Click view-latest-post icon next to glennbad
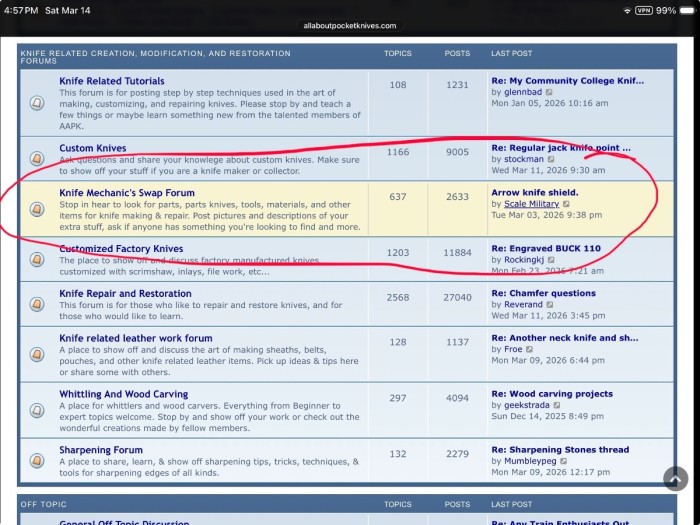The height and width of the screenshot is (525, 700). pos(549,92)
